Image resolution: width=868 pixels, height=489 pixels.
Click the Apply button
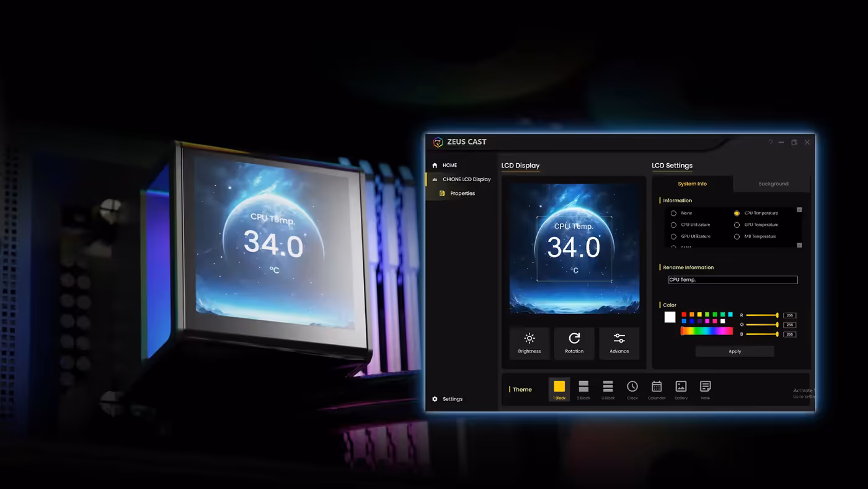(x=735, y=351)
